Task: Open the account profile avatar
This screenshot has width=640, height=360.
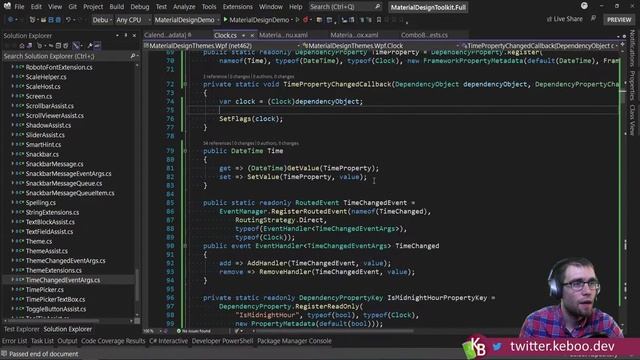Action: (584, 6)
